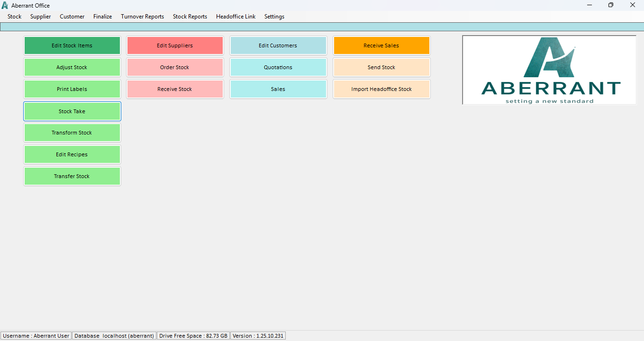The width and height of the screenshot is (644, 341).
Task: Open the Headoffice Link menu
Action: coord(236,17)
